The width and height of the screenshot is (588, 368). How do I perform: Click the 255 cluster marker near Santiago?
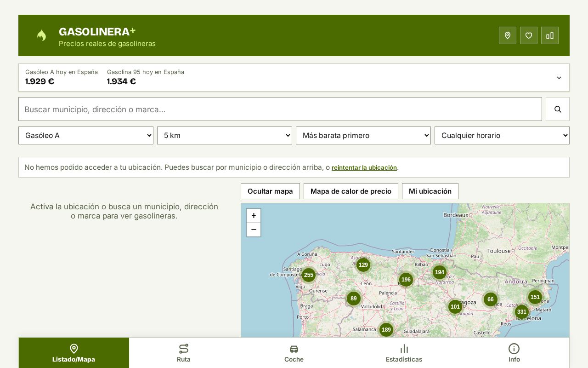[309, 275]
